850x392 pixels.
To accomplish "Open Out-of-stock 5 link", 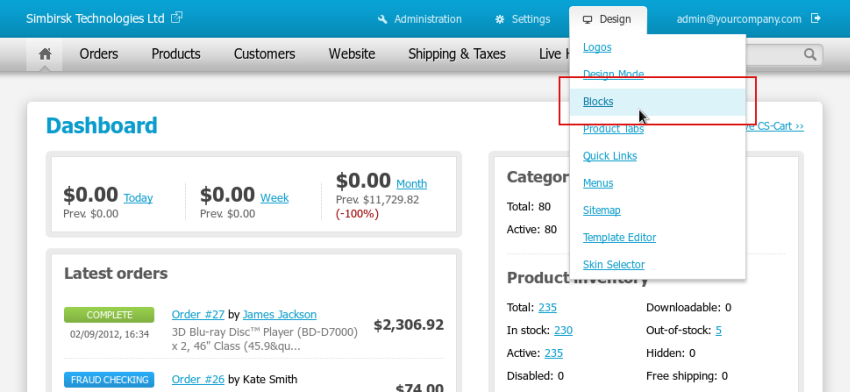I will (x=718, y=330).
